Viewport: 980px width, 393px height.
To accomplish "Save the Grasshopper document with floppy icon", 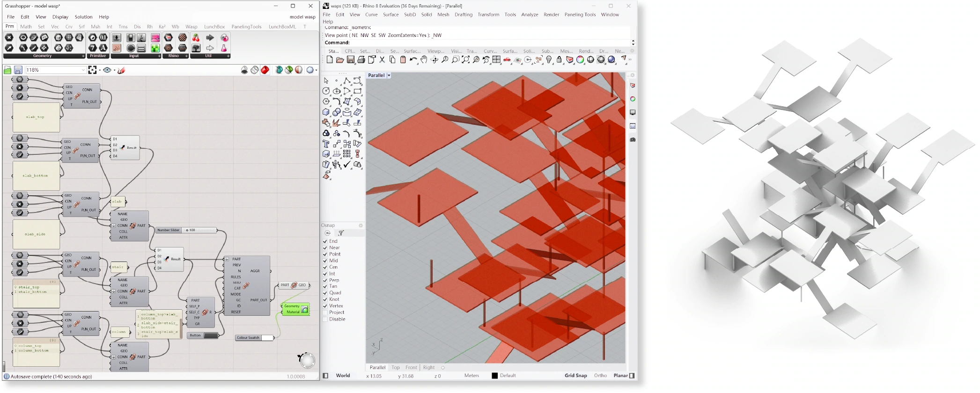I will (x=18, y=70).
